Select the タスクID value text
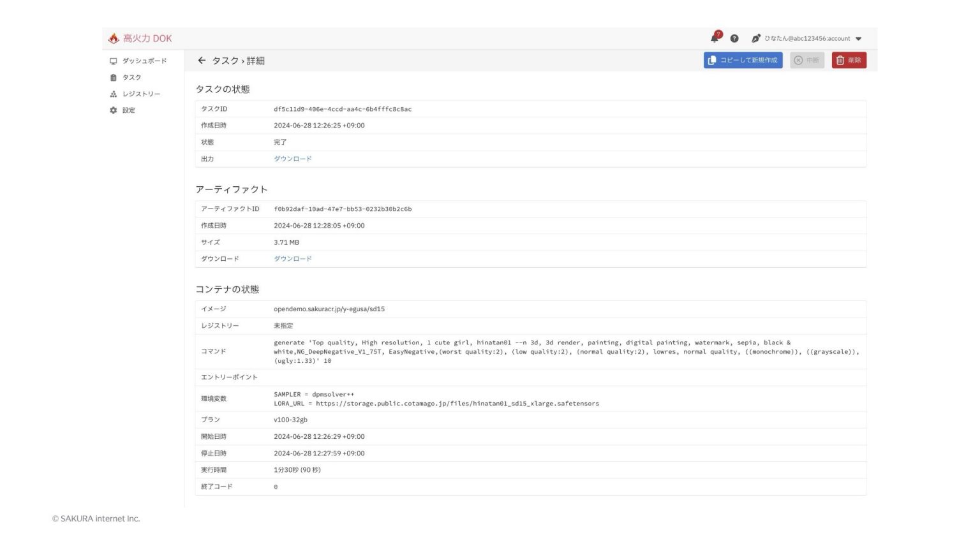This screenshot has height=551, width=980. coord(343,109)
